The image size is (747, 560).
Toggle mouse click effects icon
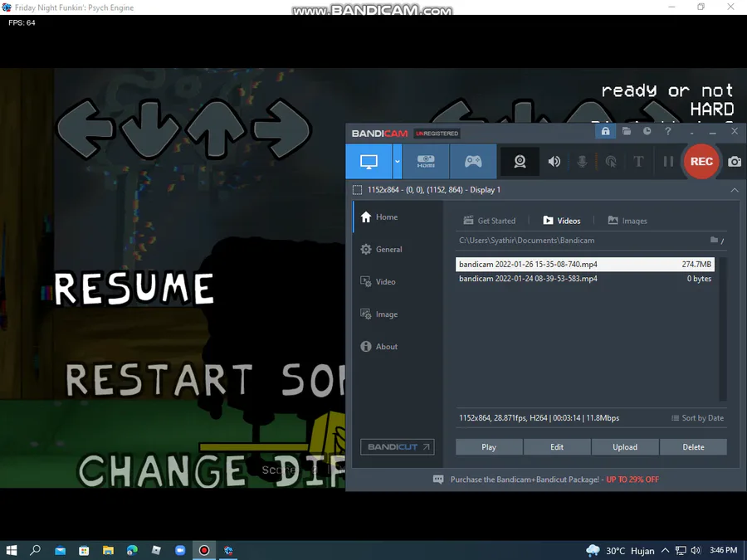coord(611,162)
